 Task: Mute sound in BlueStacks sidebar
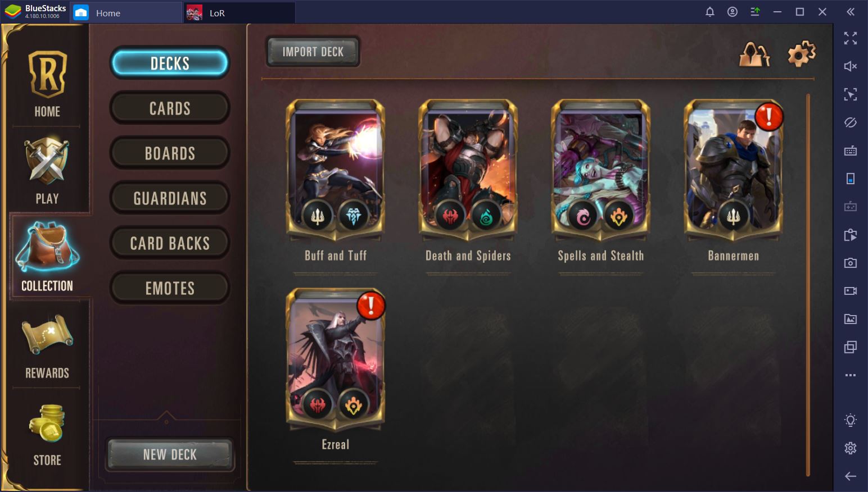pyautogui.click(x=851, y=66)
